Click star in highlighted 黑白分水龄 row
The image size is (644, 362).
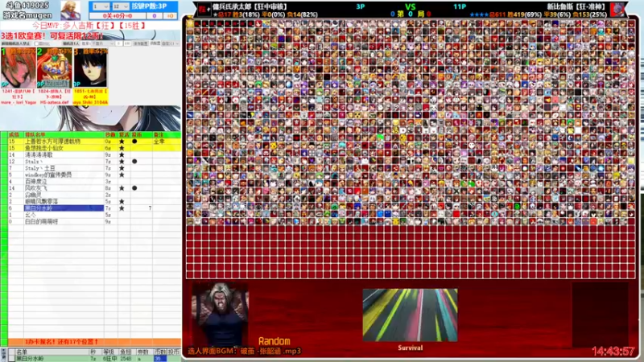122,208
